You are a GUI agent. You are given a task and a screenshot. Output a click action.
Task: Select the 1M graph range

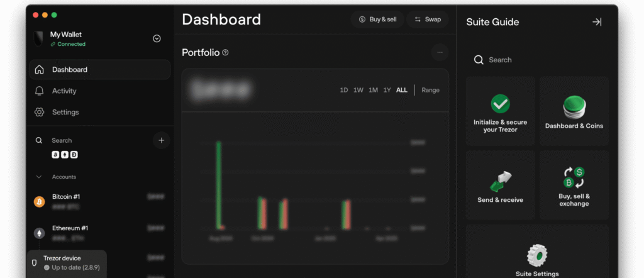click(x=373, y=90)
